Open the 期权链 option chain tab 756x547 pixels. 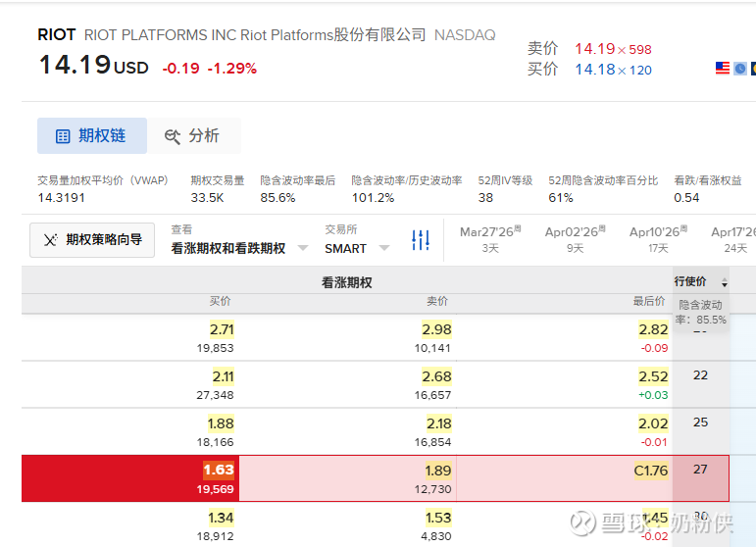coord(91,136)
